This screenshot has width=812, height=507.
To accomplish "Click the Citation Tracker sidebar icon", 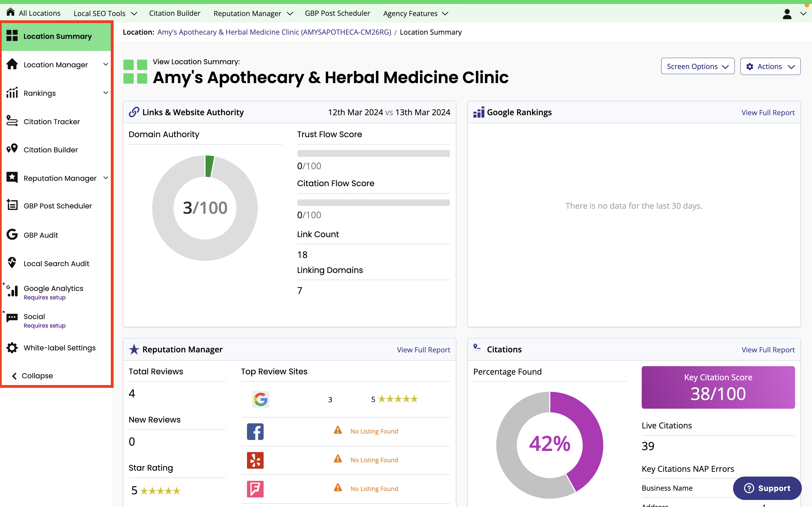I will (x=12, y=121).
